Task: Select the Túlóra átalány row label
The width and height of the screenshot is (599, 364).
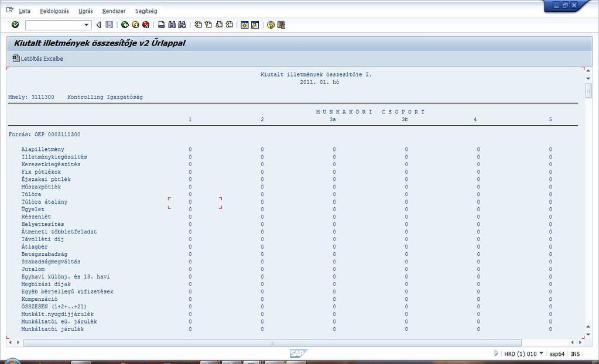Action: [45, 202]
